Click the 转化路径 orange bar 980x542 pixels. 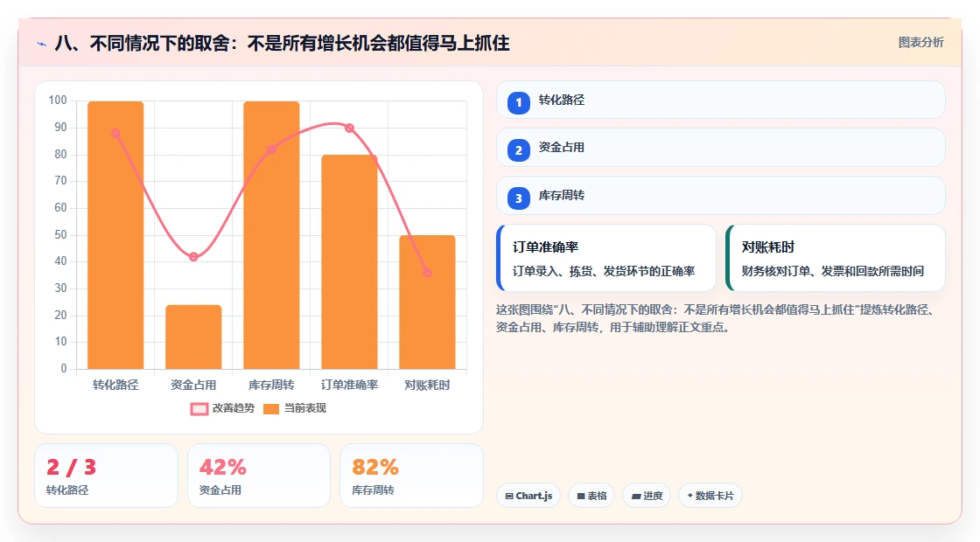[x=115, y=235]
